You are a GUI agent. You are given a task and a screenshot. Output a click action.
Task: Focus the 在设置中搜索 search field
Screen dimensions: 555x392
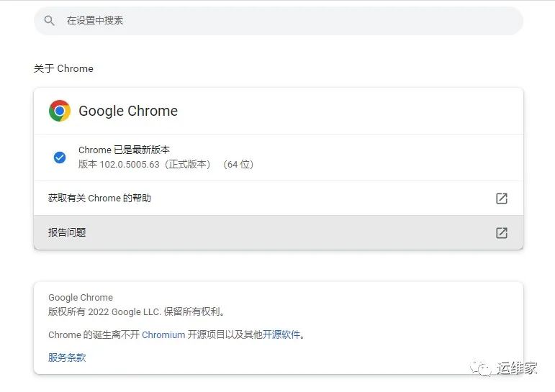(x=278, y=21)
